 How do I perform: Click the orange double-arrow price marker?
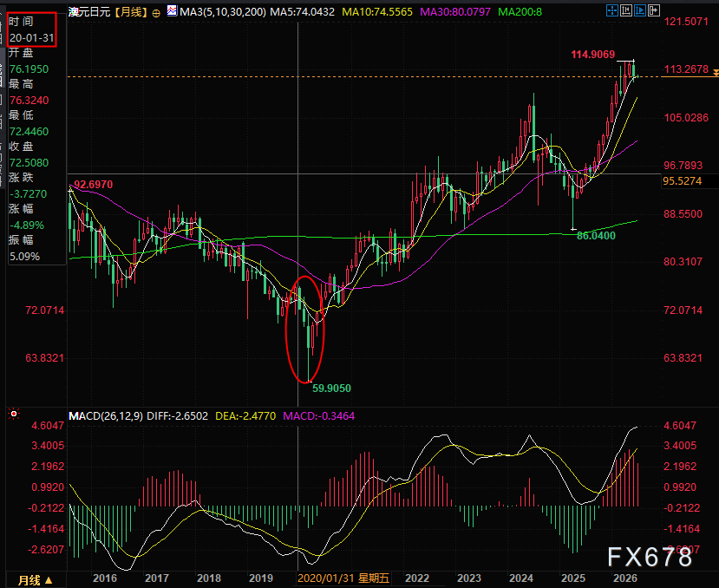point(716,73)
